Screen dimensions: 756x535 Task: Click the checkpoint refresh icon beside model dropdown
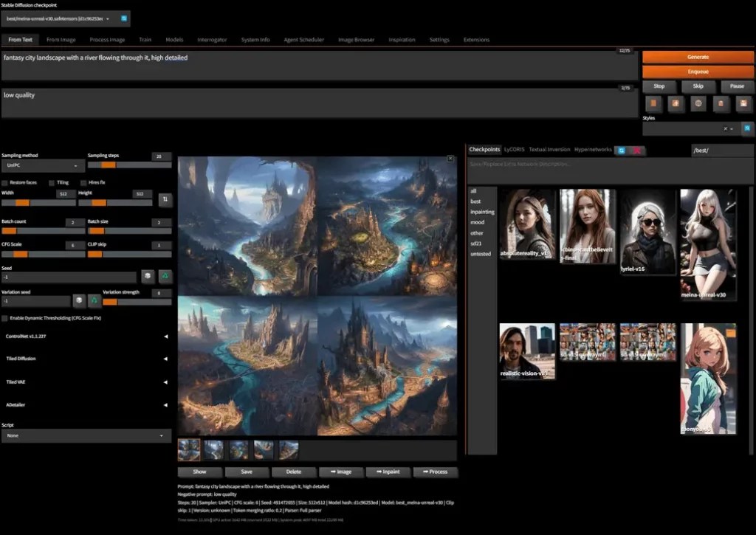[124, 18]
